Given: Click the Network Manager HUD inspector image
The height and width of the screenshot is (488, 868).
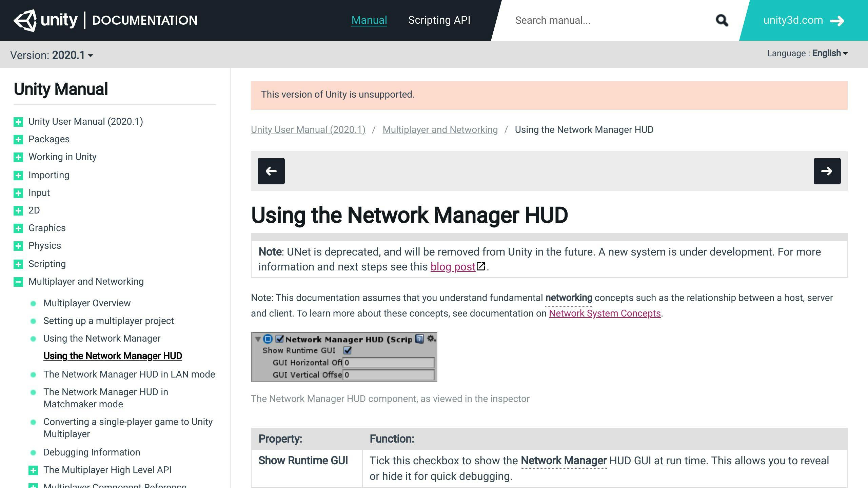Looking at the screenshot, I should [x=344, y=357].
